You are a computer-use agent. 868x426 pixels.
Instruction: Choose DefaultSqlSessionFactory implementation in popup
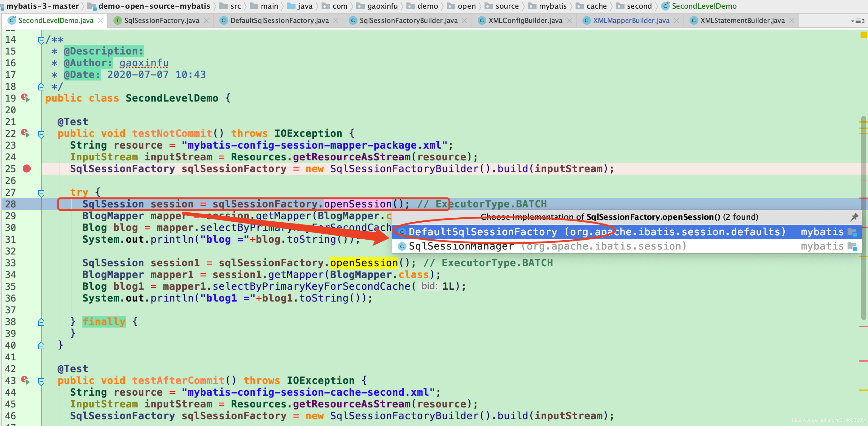click(x=627, y=232)
